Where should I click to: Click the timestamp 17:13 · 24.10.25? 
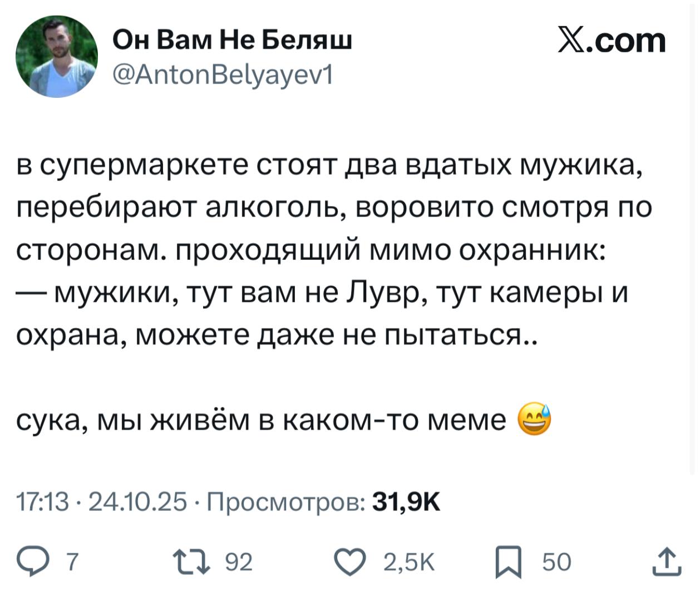pos(102,501)
